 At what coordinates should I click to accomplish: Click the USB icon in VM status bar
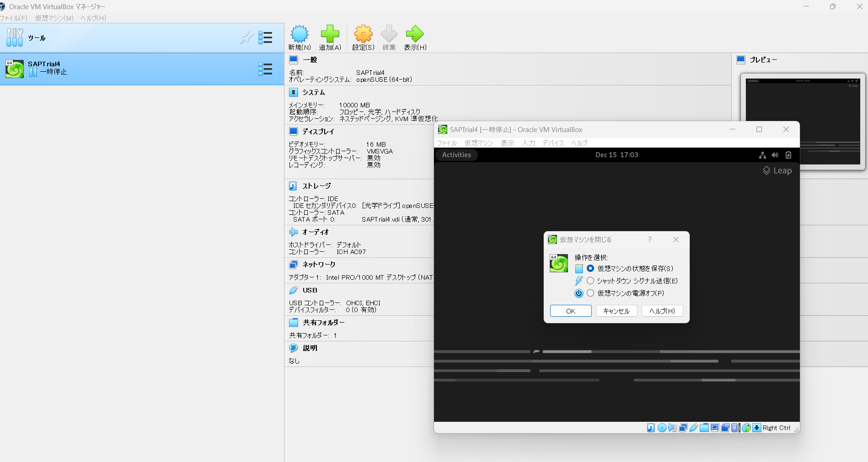[693, 428]
